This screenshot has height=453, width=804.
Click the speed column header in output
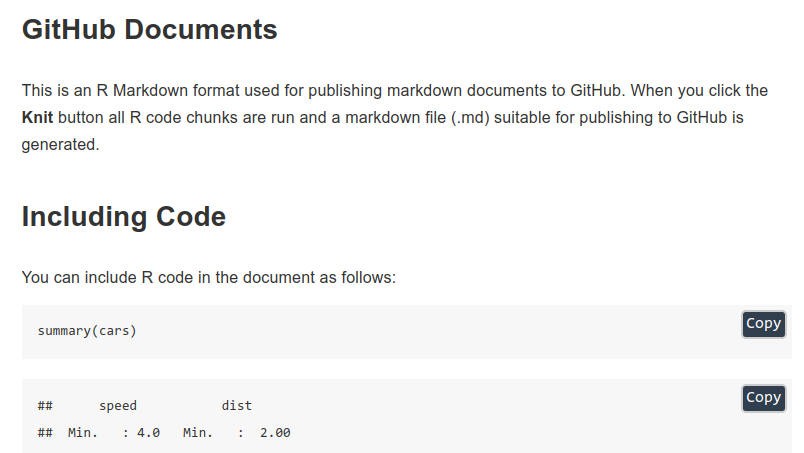click(x=118, y=406)
